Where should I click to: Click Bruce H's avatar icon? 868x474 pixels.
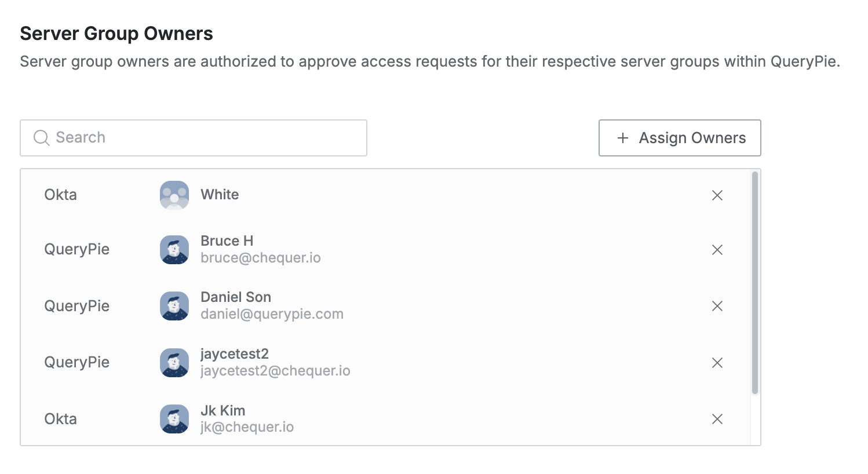pos(174,250)
